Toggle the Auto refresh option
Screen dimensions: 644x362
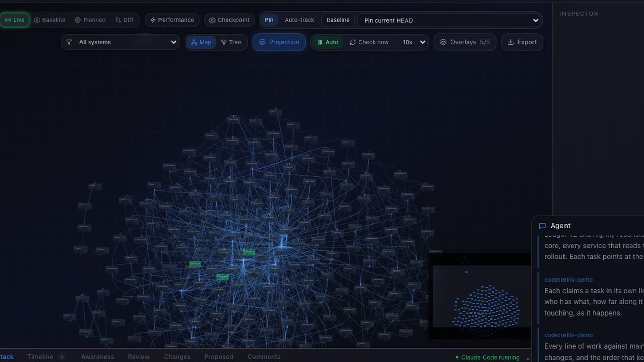coord(328,42)
